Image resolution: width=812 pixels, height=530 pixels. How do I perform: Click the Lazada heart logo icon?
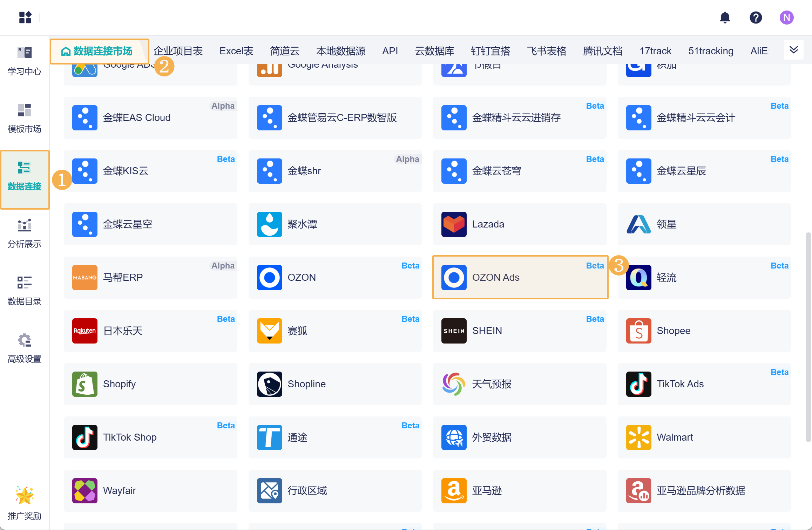(454, 224)
